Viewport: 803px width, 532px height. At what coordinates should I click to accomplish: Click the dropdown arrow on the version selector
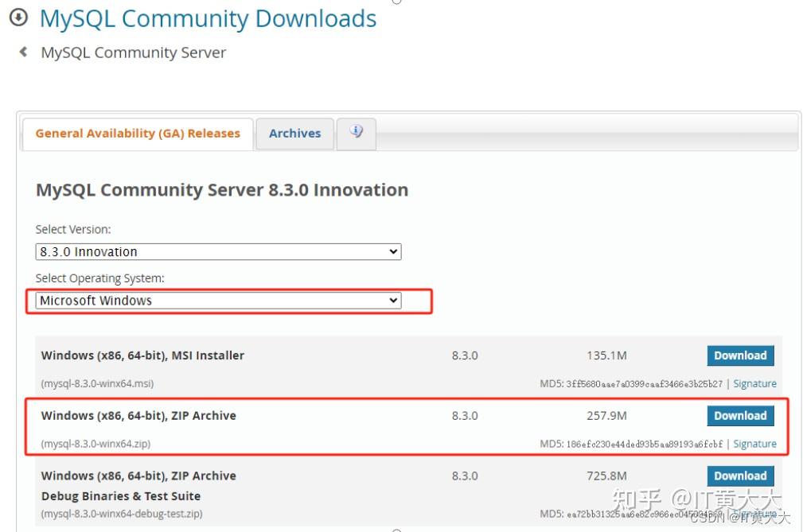click(x=393, y=251)
